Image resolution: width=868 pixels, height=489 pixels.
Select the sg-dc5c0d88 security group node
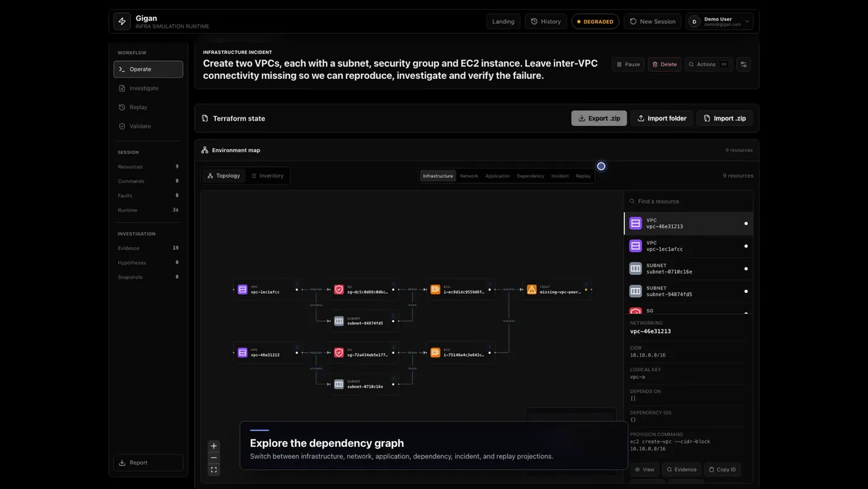coord(364,289)
